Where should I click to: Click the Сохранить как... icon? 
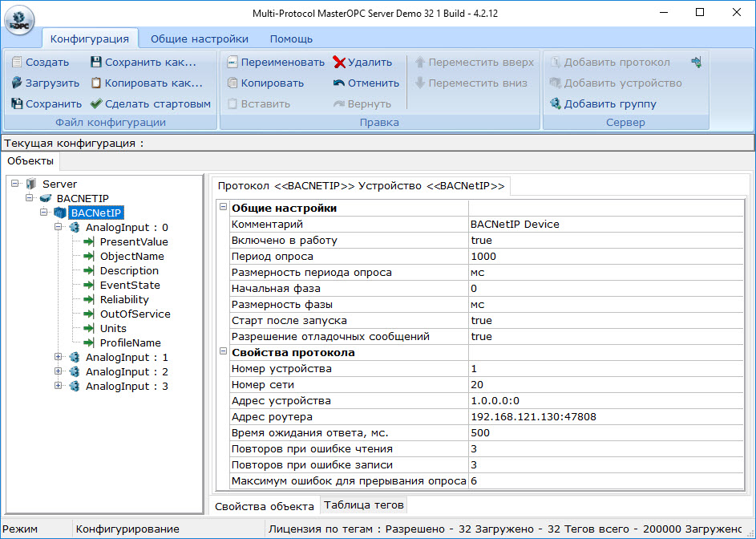coord(96,62)
